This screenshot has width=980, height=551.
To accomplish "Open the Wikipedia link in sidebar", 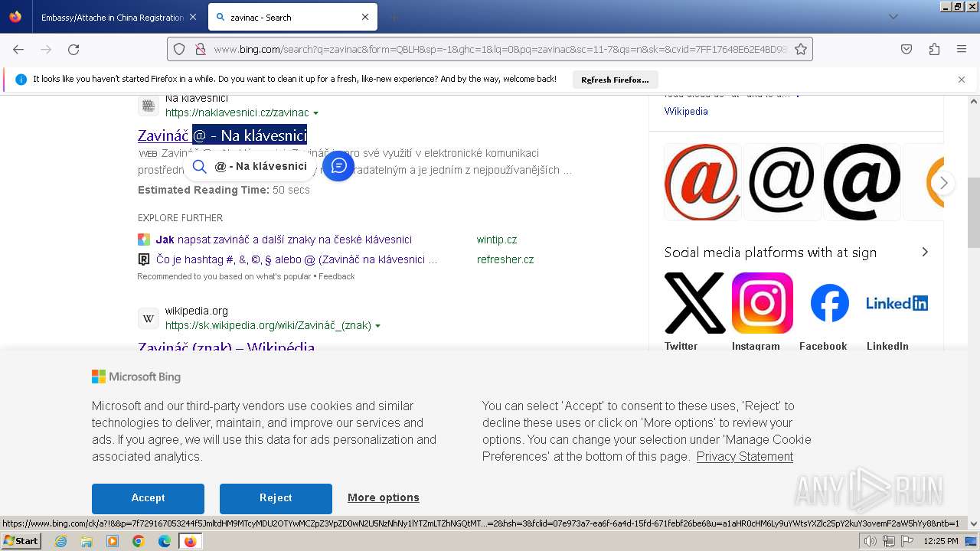I will (x=686, y=111).
